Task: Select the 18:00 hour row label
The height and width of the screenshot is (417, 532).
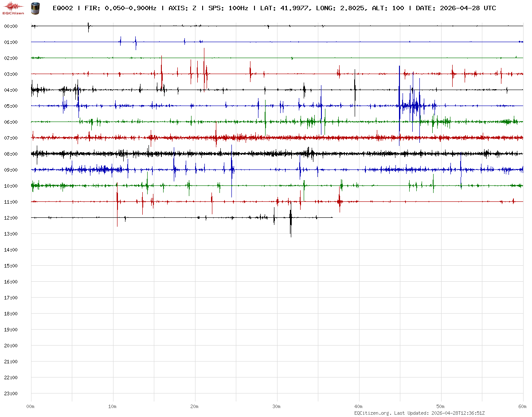Action: 11,314
